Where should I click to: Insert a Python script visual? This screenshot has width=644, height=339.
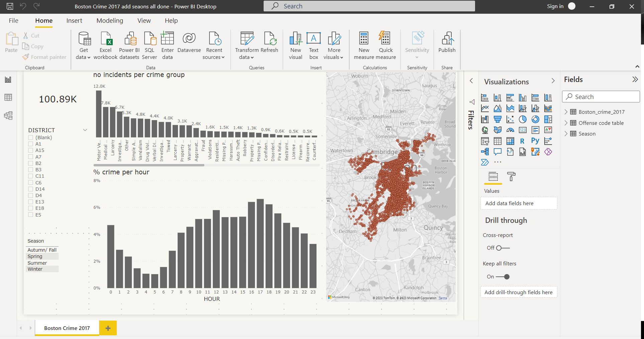tap(535, 141)
